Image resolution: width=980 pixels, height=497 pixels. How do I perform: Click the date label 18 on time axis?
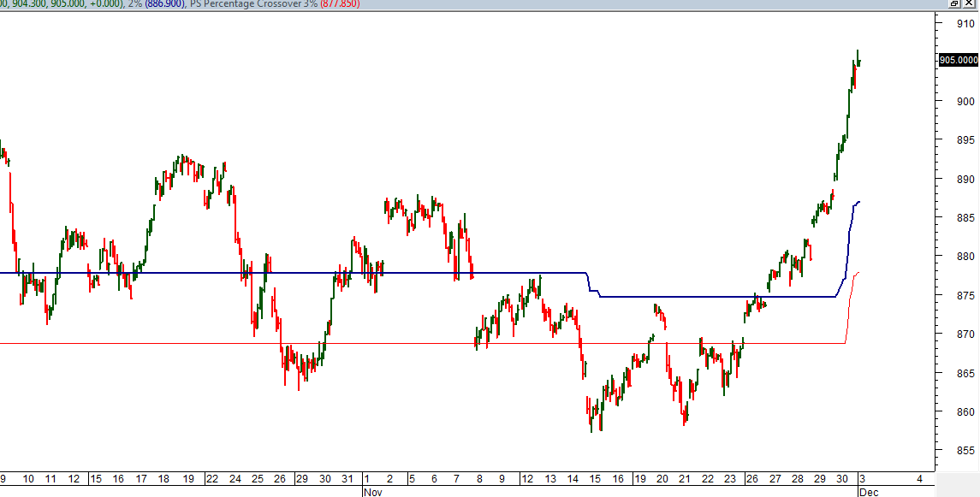[x=163, y=479]
